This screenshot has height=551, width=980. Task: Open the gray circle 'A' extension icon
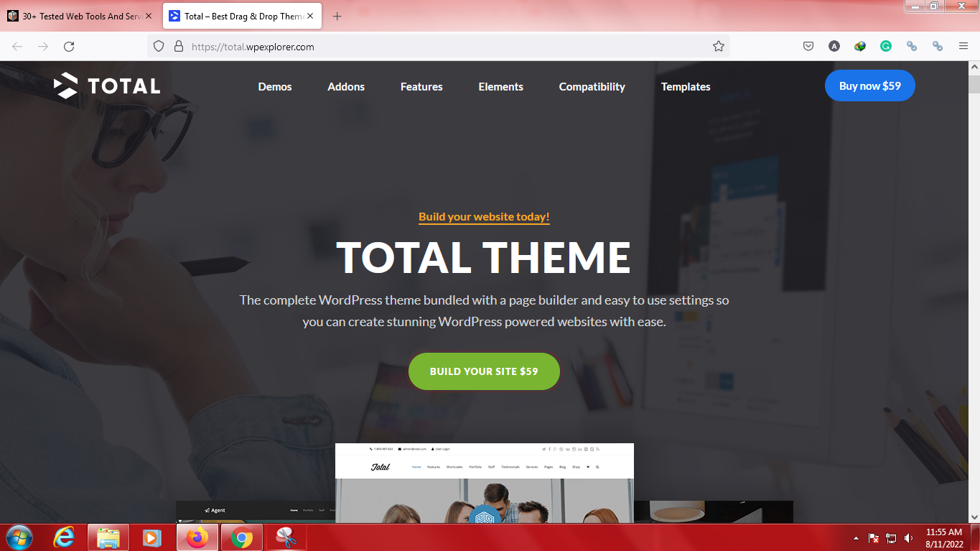coord(834,47)
